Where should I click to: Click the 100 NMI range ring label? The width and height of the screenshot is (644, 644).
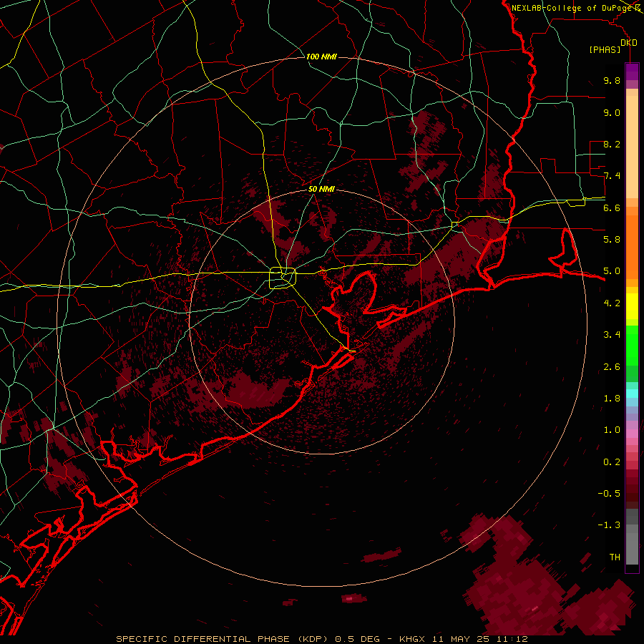(x=321, y=57)
